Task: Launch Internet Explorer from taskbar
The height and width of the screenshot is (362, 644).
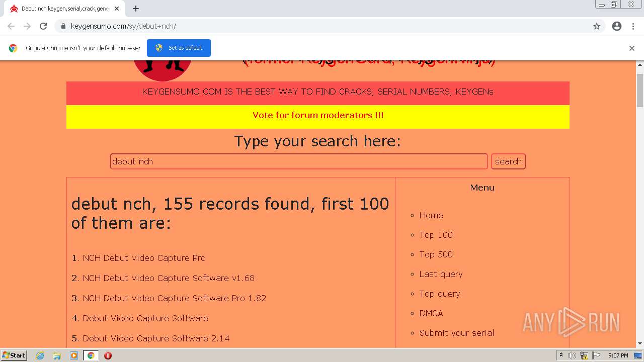Action: click(40, 355)
